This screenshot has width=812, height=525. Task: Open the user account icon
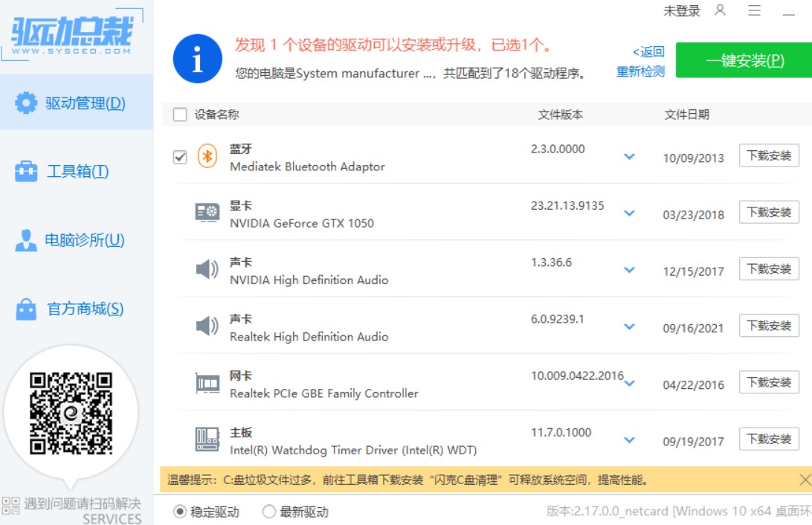tap(720, 10)
